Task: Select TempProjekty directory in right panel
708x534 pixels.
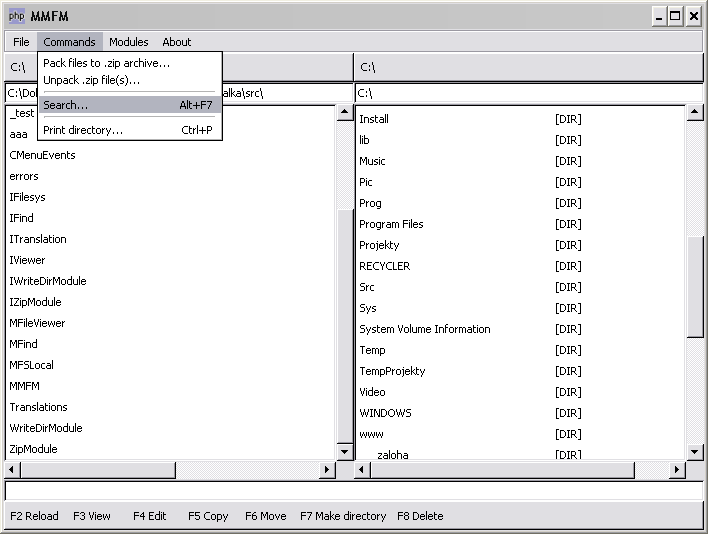Action: click(392, 371)
